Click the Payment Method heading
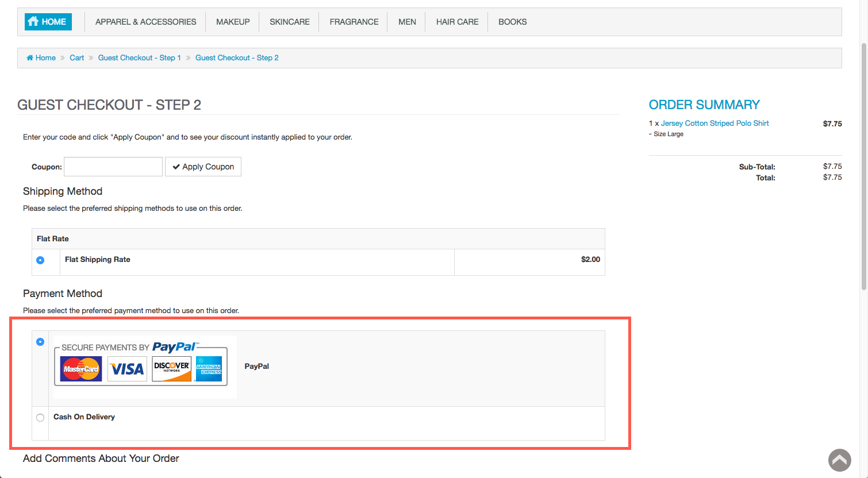 tap(63, 294)
